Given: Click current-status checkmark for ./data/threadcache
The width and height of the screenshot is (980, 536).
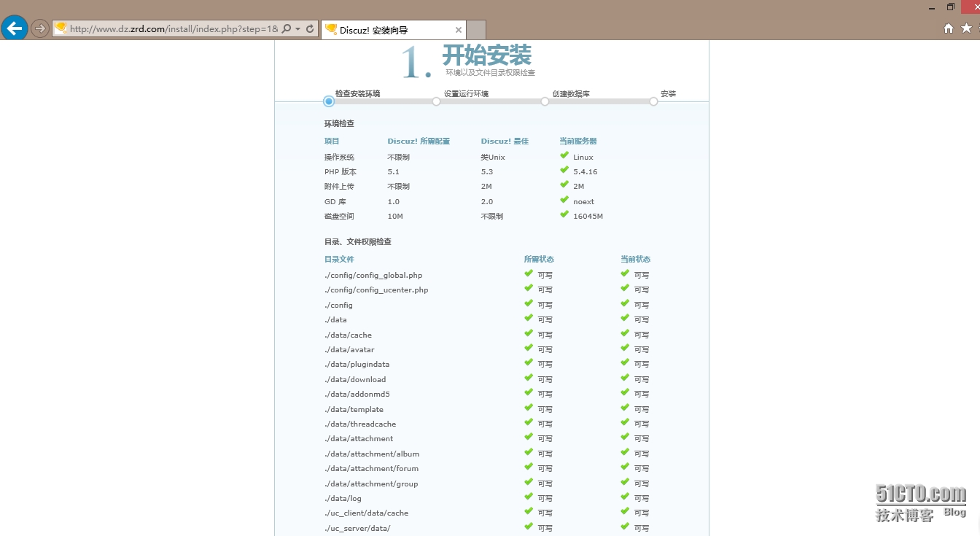Looking at the screenshot, I should click(x=625, y=422).
